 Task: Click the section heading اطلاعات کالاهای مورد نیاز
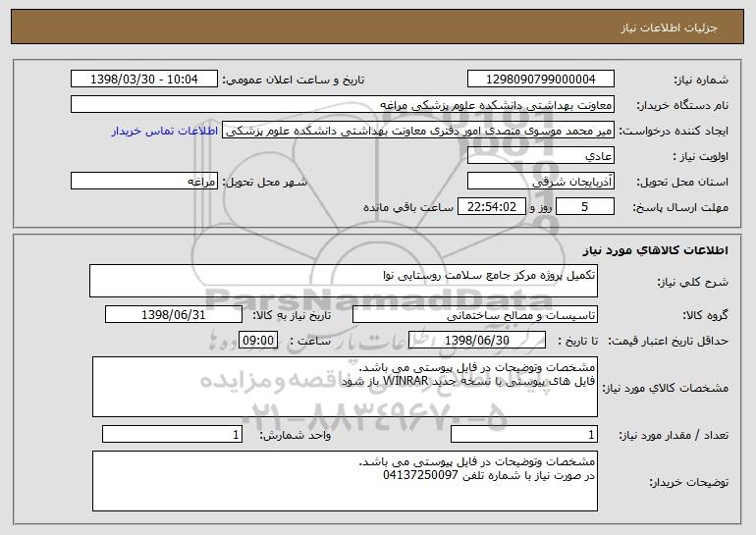point(655,250)
